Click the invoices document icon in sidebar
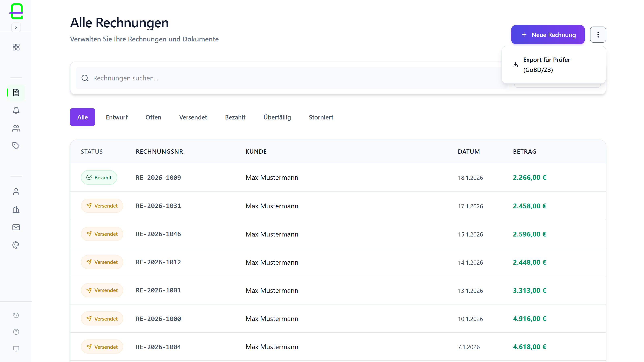644x362 pixels. click(x=16, y=93)
